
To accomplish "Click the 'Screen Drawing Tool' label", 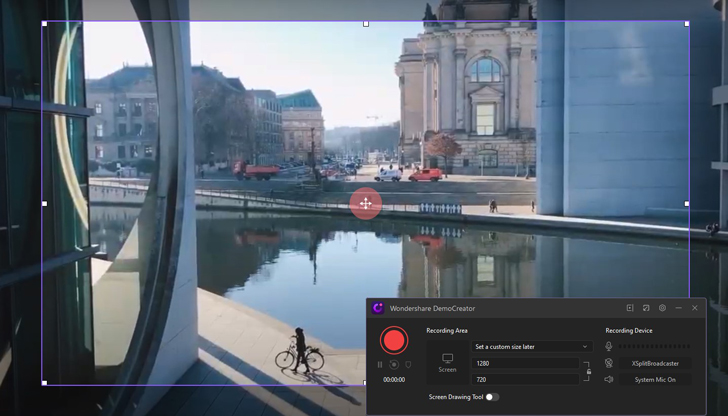I will (455, 397).
